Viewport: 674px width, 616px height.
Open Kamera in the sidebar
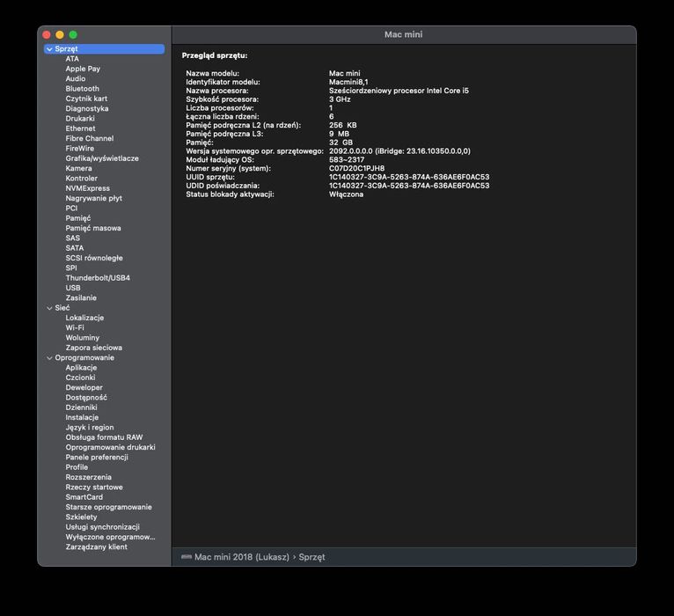point(78,168)
